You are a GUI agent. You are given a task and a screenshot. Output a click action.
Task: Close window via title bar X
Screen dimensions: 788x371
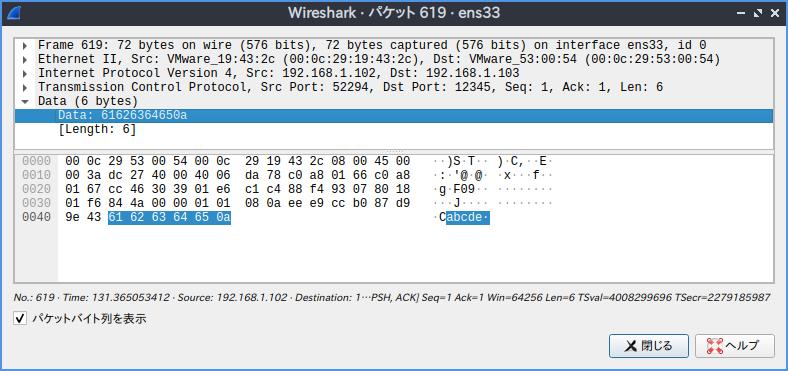(774, 14)
